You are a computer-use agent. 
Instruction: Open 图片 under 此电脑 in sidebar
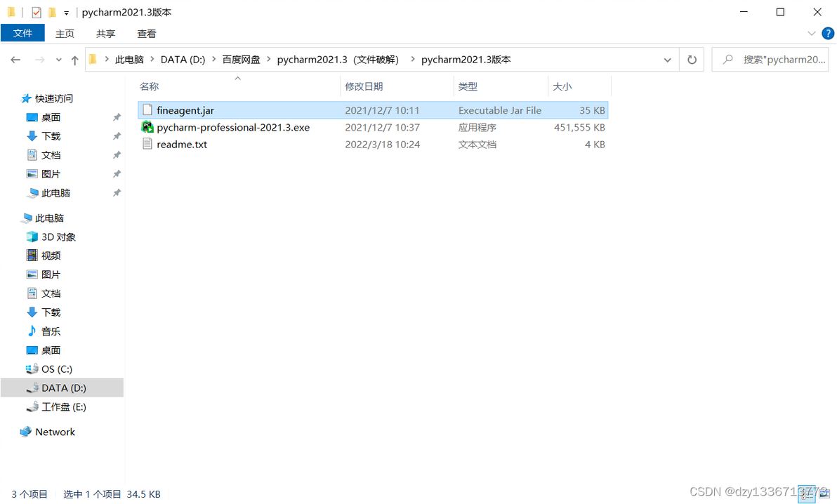tap(51, 274)
